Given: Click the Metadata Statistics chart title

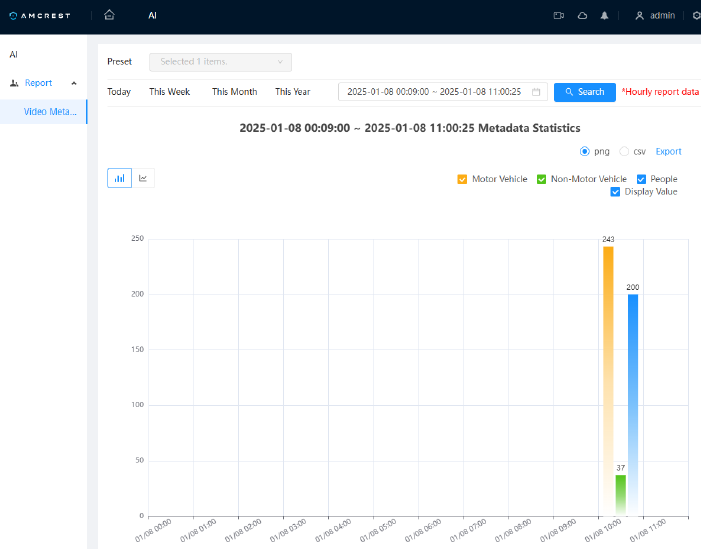Looking at the screenshot, I should point(410,128).
